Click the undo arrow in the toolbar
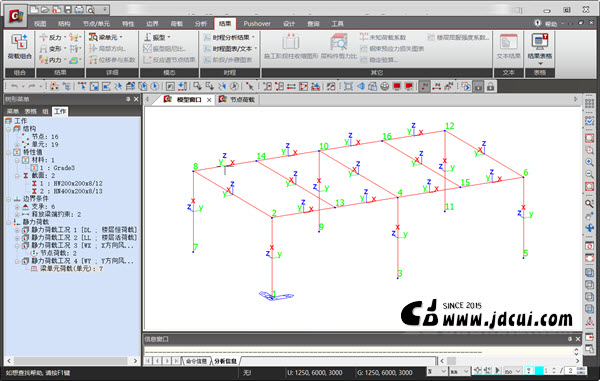This screenshot has width=600, height=381. point(15,86)
